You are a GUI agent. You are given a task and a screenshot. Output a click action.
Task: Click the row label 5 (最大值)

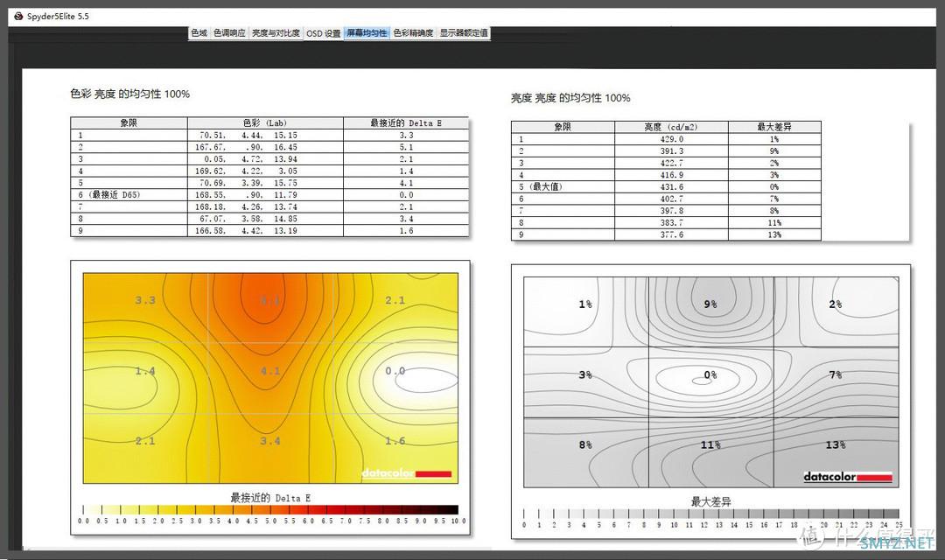[x=541, y=187]
